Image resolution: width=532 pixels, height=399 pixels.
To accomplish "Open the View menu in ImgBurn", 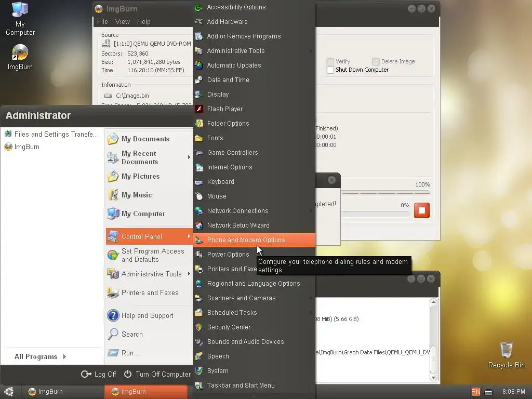I will [123, 21].
